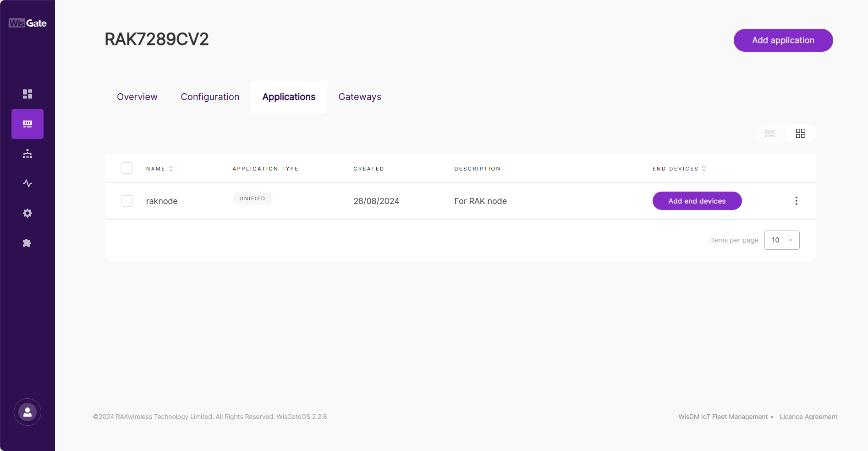Check the select-all header checkbox
The height and width of the screenshot is (451, 868).
pyautogui.click(x=127, y=168)
